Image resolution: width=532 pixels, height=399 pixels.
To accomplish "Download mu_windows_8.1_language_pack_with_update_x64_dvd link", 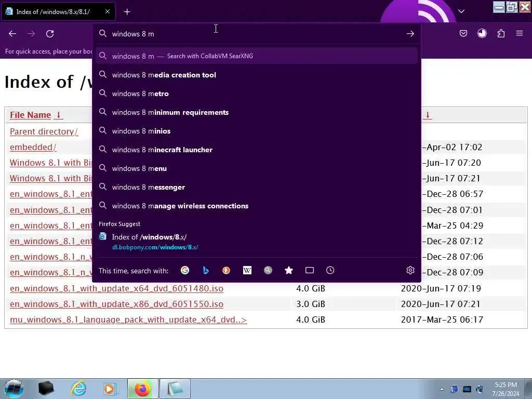I will (128, 320).
